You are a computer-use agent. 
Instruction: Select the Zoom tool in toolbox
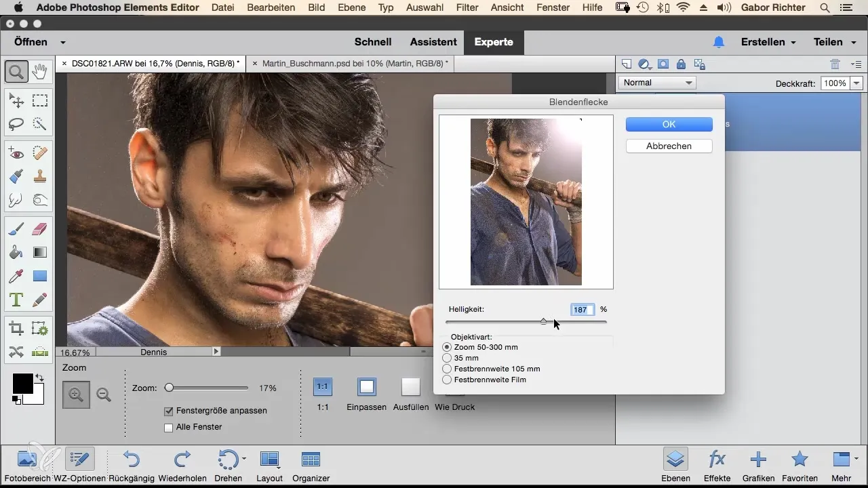point(16,70)
